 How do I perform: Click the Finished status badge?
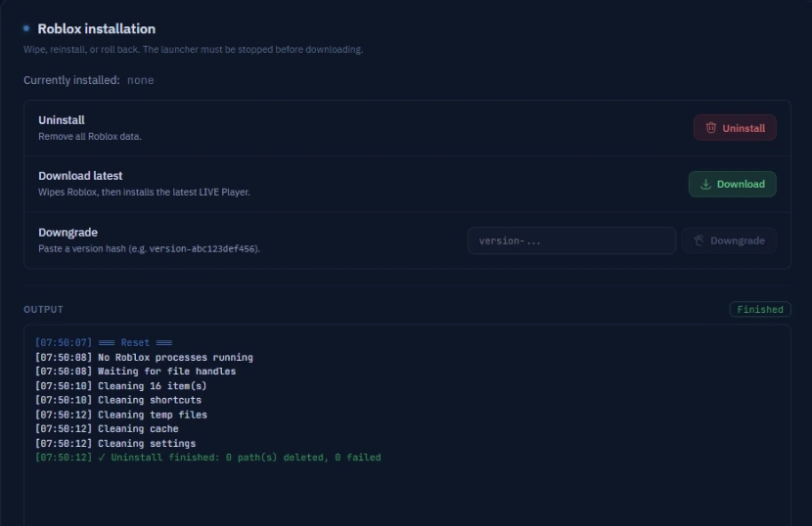[760, 309]
